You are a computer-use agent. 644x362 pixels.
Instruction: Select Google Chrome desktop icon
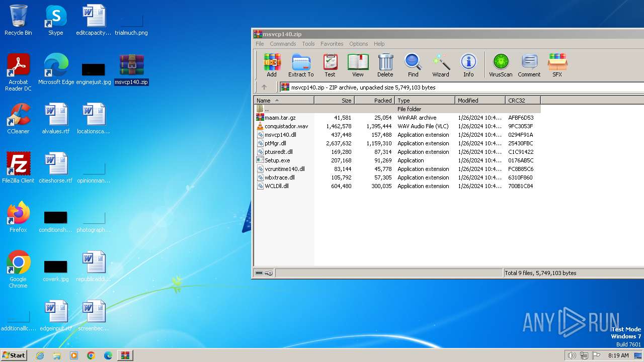click(x=18, y=269)
